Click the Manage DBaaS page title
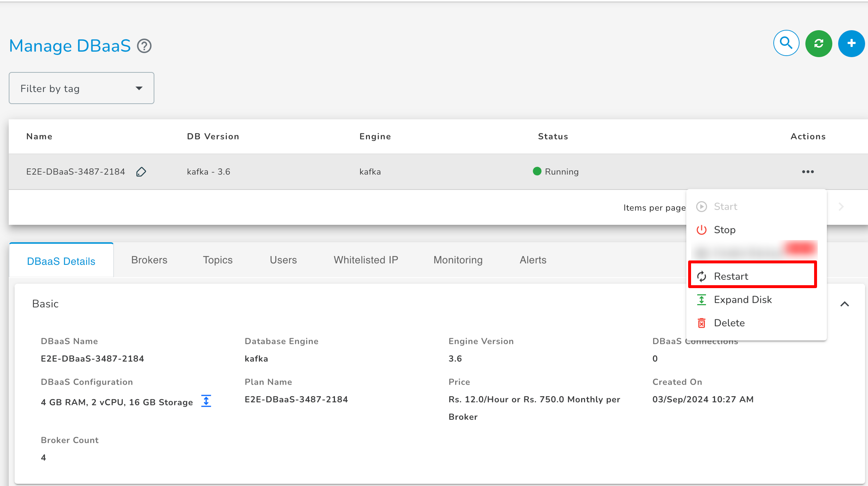Viewport: 868px width, 486px height. pos(70,46)
